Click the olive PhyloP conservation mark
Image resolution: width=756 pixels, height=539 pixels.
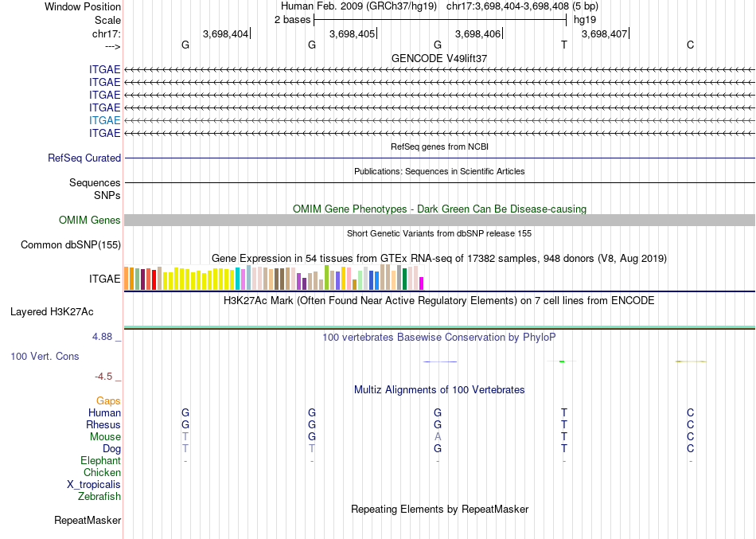click(691, 361)
